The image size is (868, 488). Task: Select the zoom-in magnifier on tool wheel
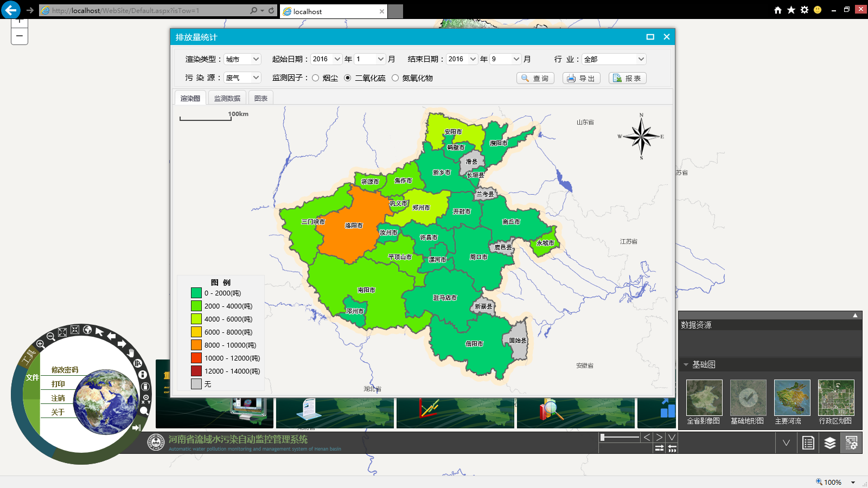click(41, 344)
